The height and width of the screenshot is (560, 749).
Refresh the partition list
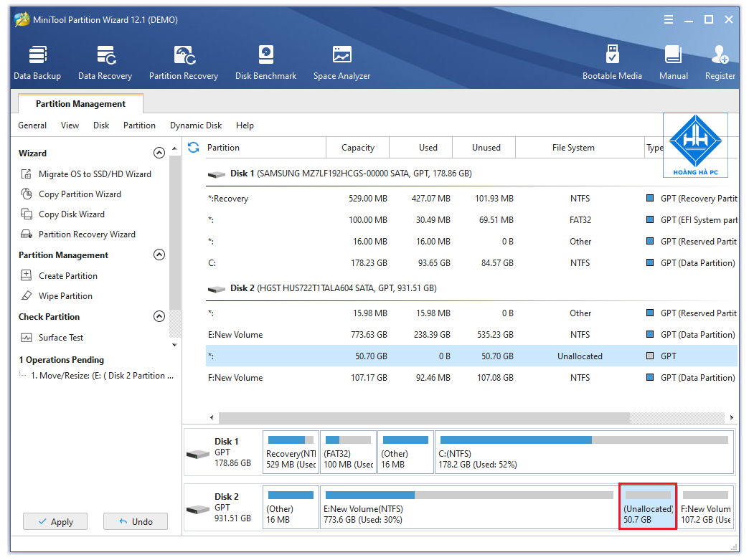coord(192,147)
